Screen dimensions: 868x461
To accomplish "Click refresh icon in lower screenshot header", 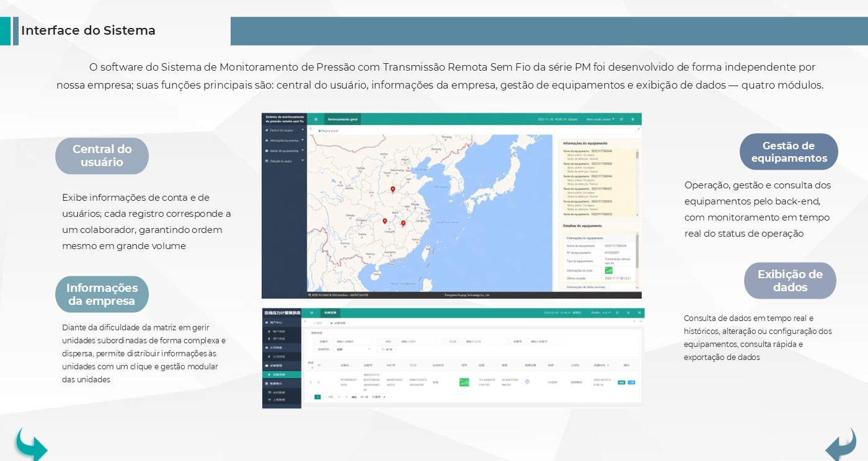I will pos(618,312).
